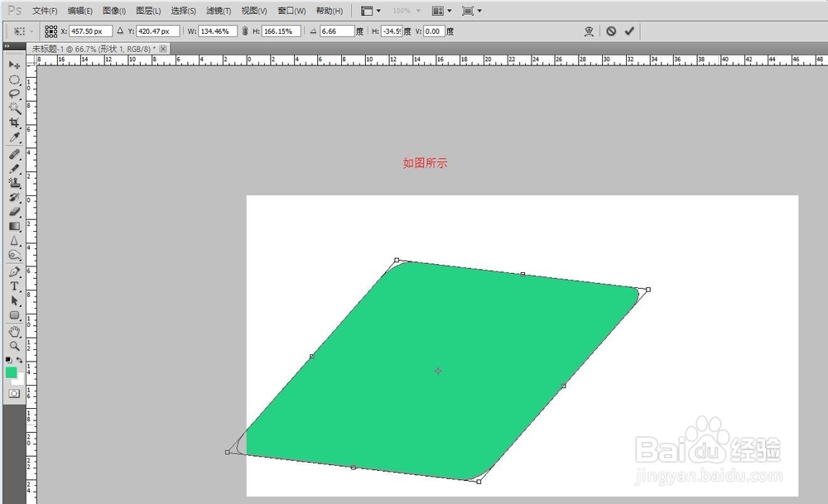Select the Sharpen/Blur tool
828x504 pixels.
point(14,241)
